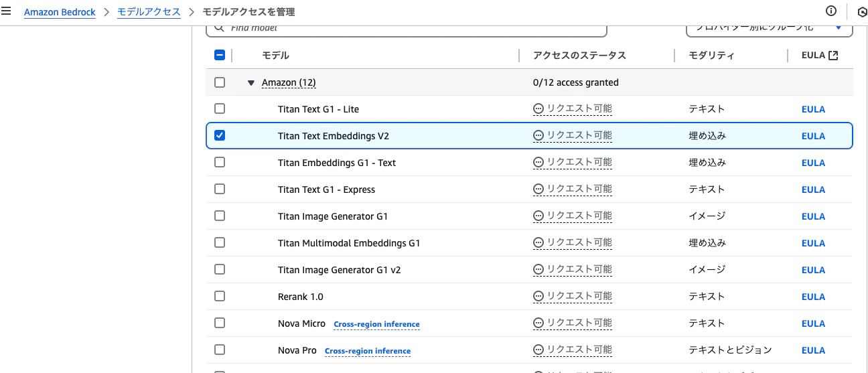Toggle the select-all models header checkbox
The width and height of the screenshot is (868, 373).
(220, 56)
